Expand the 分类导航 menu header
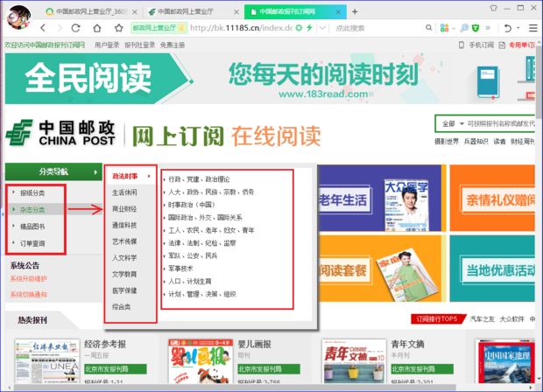 [53, 171]
